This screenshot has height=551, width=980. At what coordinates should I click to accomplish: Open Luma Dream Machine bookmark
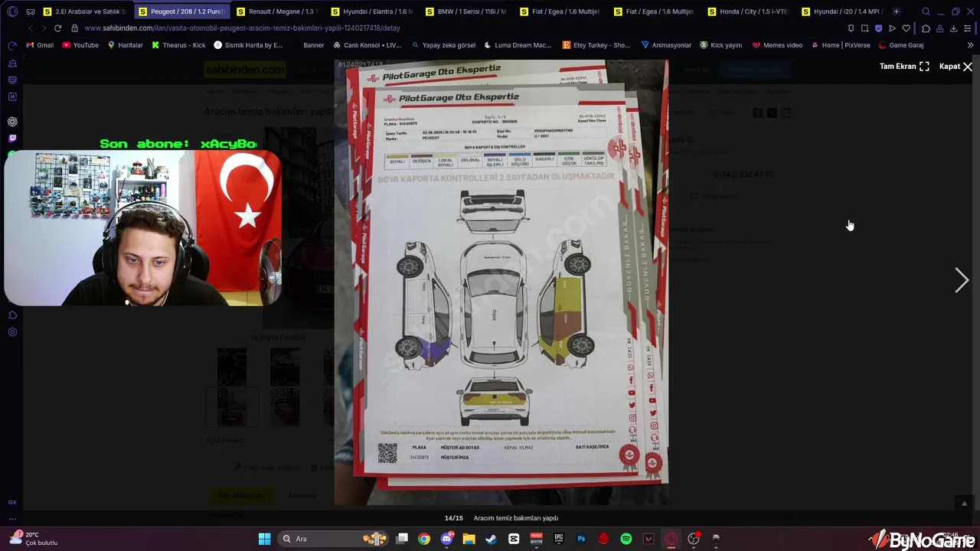click(x=518, y=45)
